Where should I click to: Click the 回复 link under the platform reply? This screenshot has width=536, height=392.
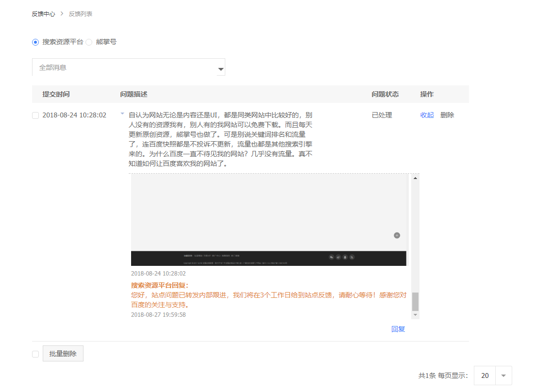[x=398, y=329]
